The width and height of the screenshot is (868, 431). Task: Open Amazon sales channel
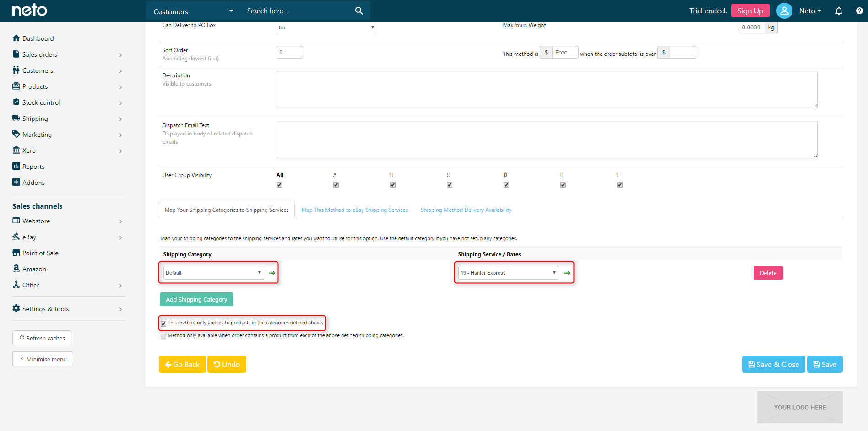pos(34,269)
